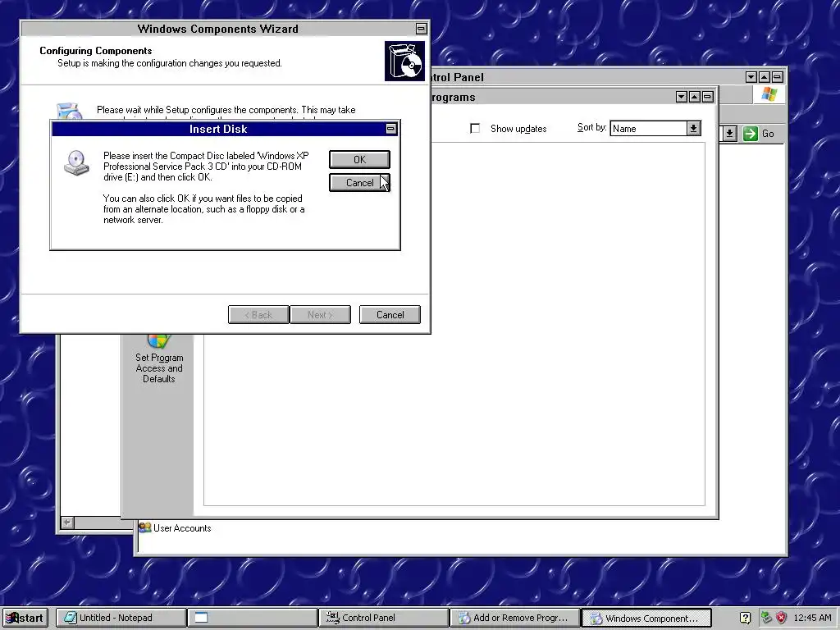Screen dimensions: 840x630
Task: Switch to the unnamed window taskbar button
Action: 253,618
